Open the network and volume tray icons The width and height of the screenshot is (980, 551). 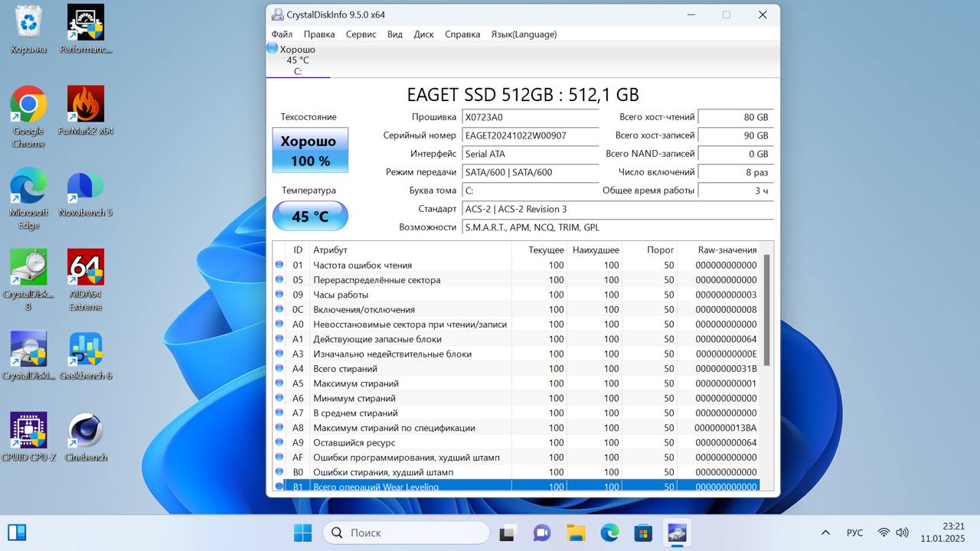tap(893, 533)
